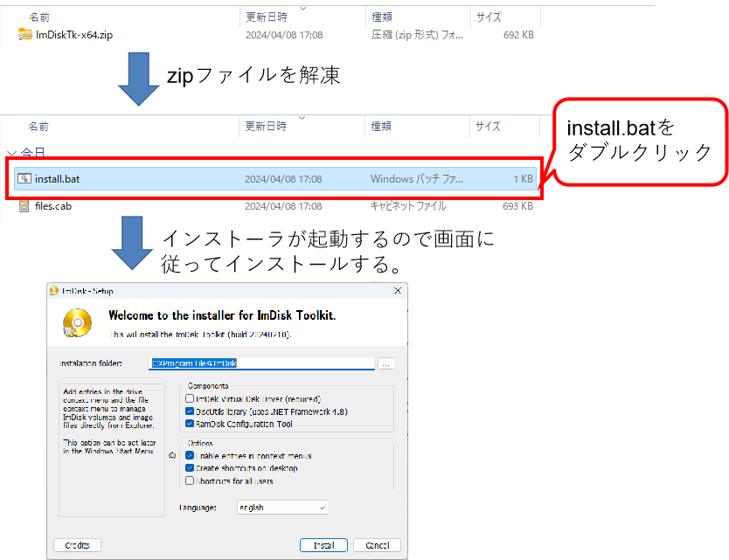The width and height of the screenshot is (729, 560).
Task: Sort by 更新日時 column in lower list
Action: [266, 126]
